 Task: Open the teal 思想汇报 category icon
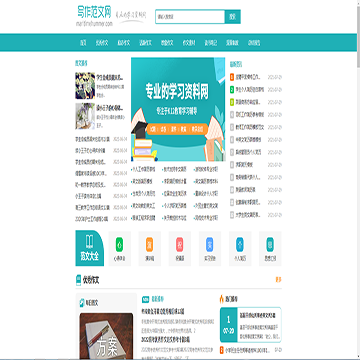pyautogui.click(x=270, y=245)
